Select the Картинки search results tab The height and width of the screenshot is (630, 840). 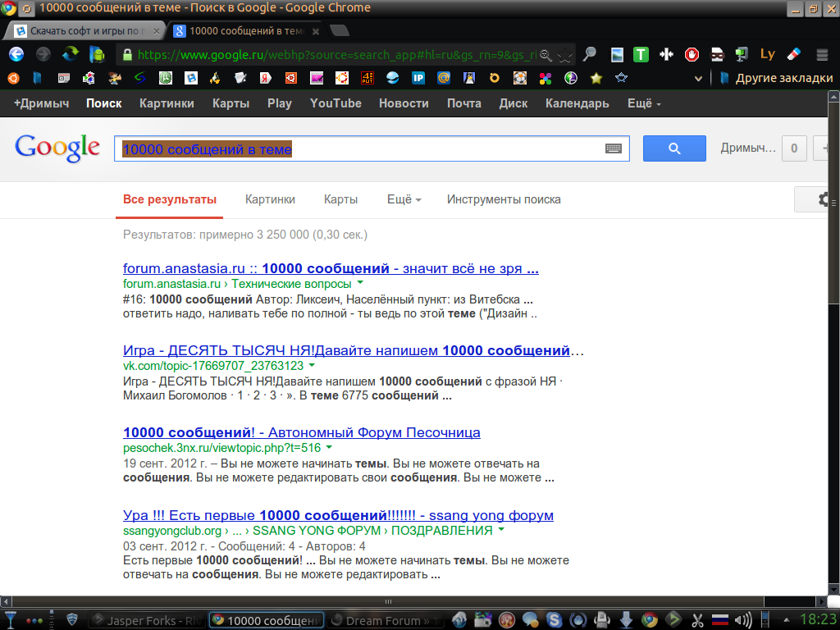[x=270, y=199]
